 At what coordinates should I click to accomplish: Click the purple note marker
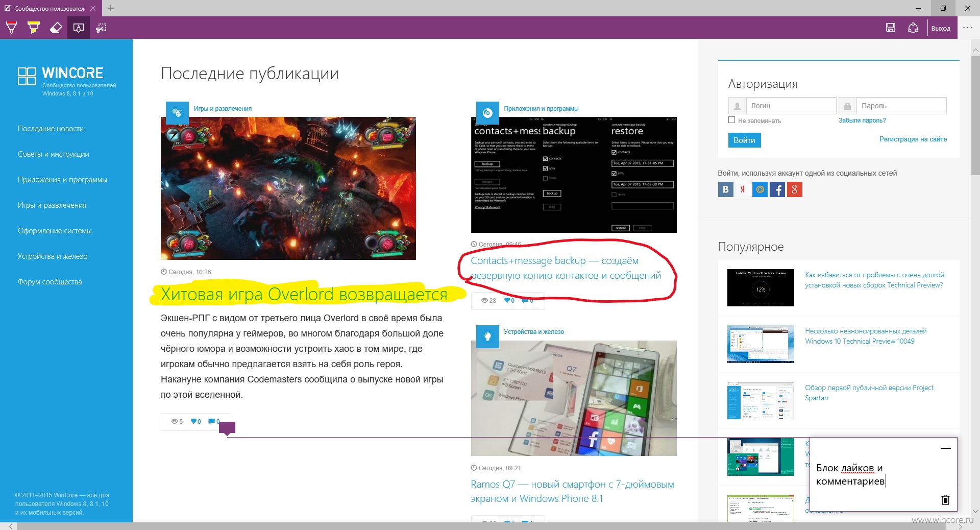click(x=227, y=428)
